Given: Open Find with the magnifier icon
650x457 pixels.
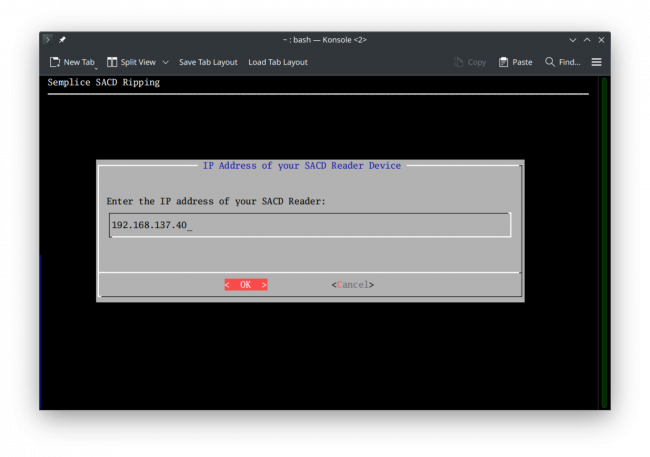Looking at the screenshot, I should tap(550, 62).
